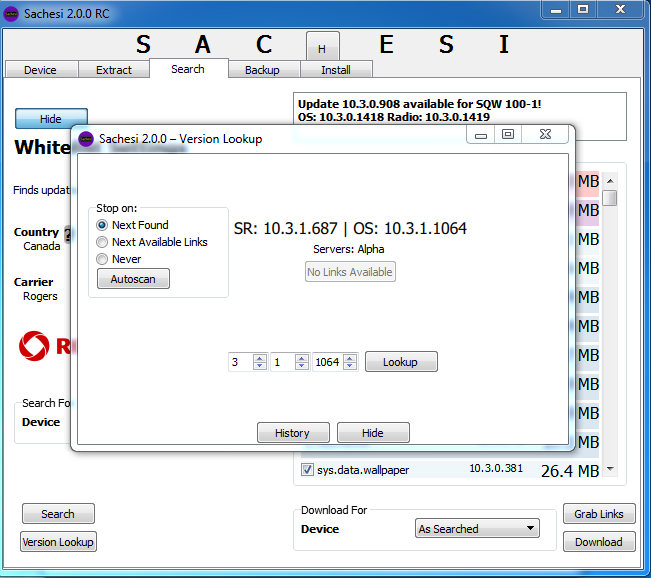Click the Autoscan button
This screenshot has width=651, height=578.
click(x=133, y=279)
